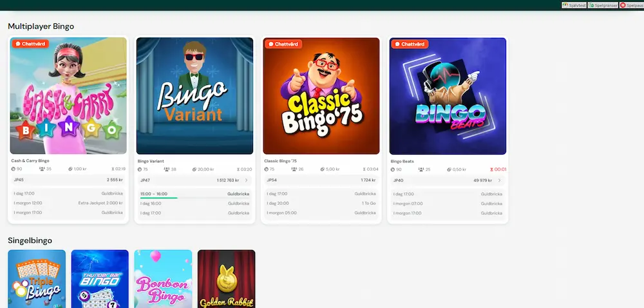Click the Chattvärd badge on Classic Bingo '75

(x=283, y=44)
